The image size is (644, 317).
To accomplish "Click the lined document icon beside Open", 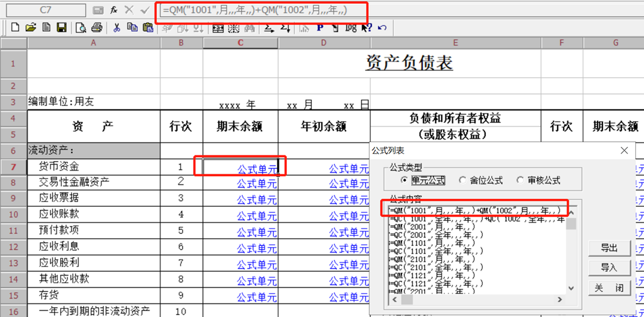I will pyautogui.click(x=47, y=28).
